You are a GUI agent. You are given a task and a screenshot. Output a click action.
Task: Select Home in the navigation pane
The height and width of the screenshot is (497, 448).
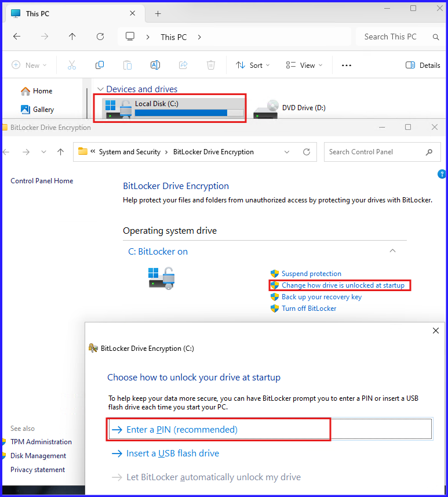42,91
